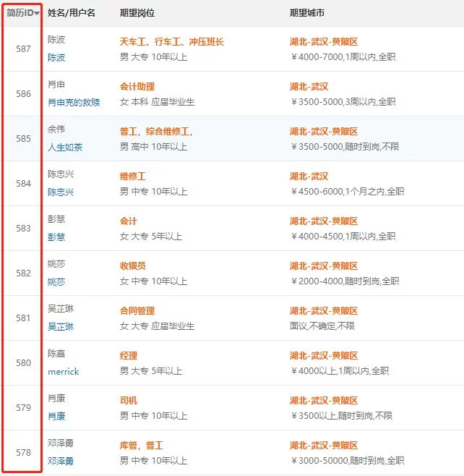This screenshot has width=464, height=476.
Task: Click resume ID 587 cell
Action: [x=23, y=49]
